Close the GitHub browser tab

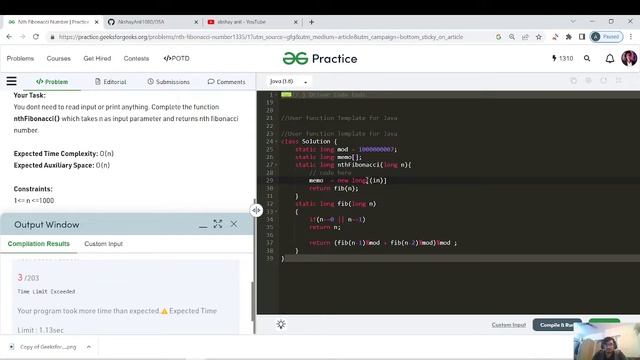click(196, 22)
